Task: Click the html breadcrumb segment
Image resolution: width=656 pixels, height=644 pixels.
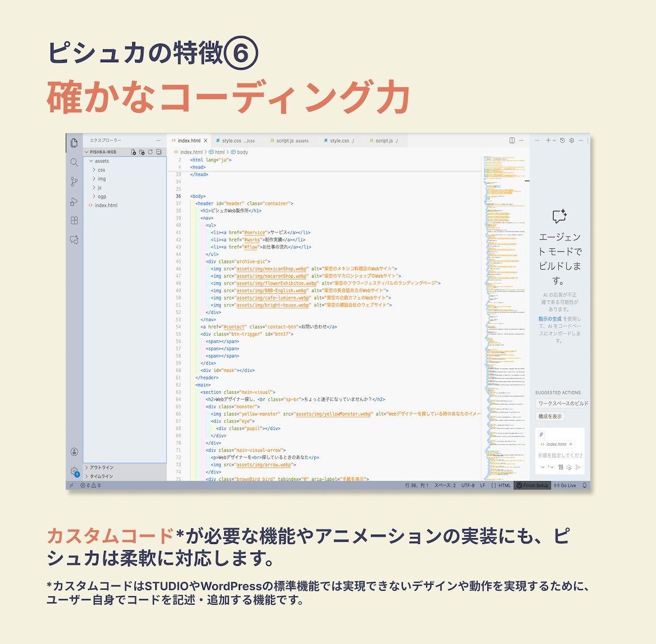Action: 217,152
